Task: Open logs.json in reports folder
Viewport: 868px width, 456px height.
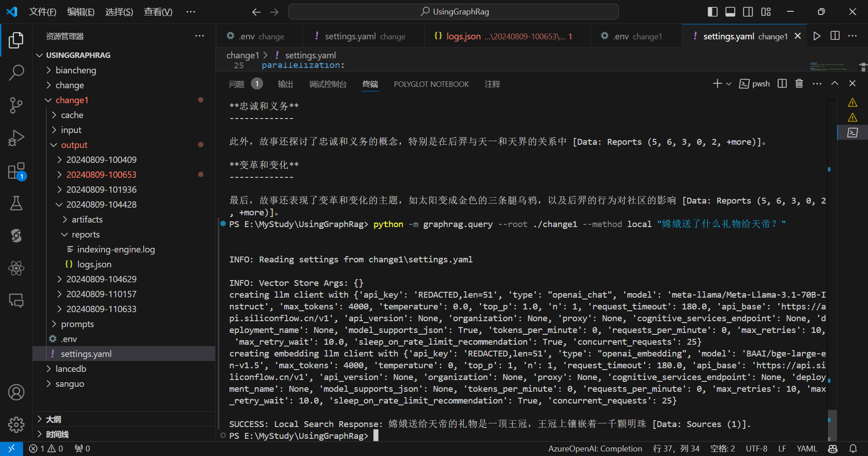Action: (x=94, y=264)
